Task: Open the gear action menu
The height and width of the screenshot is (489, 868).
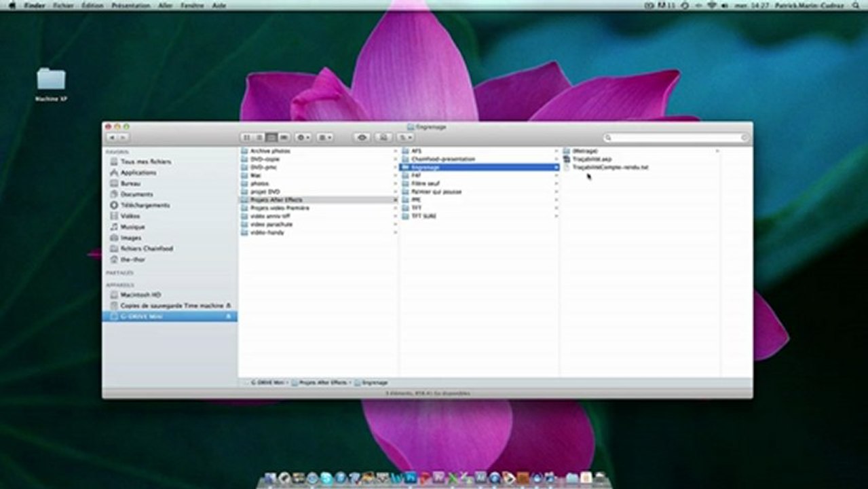Action: (303, 137)
